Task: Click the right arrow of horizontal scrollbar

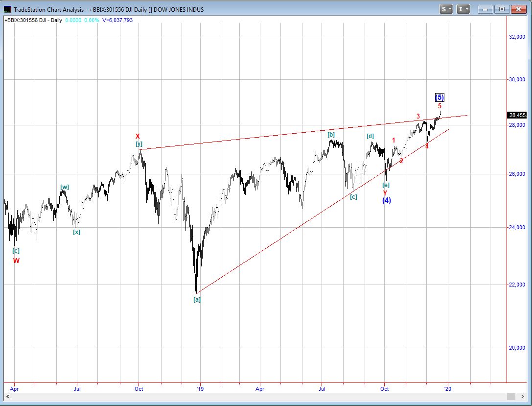Action: click(522, 396)
